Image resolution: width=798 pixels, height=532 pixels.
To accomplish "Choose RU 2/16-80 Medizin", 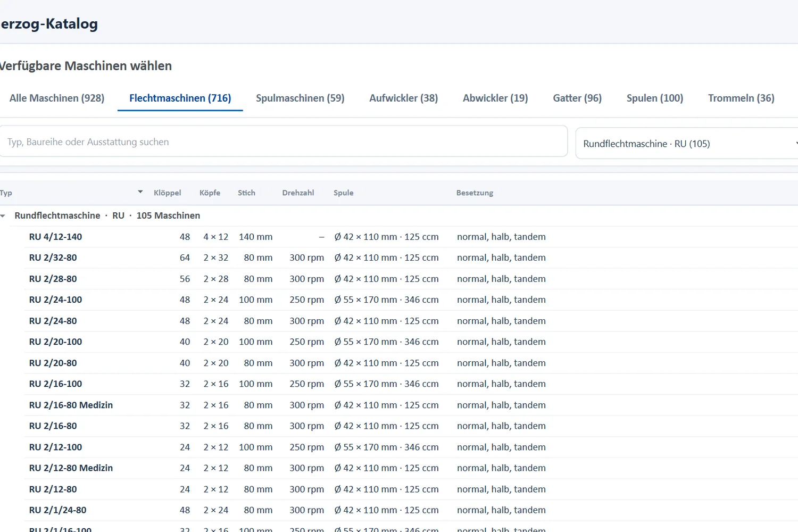I will pyautogui.click(x=411, y=405).
